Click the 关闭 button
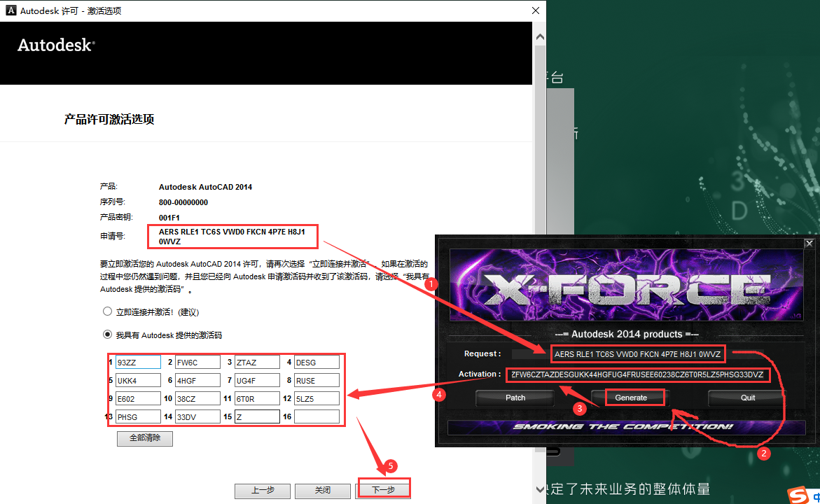820x504 pixels. point(322,490)
